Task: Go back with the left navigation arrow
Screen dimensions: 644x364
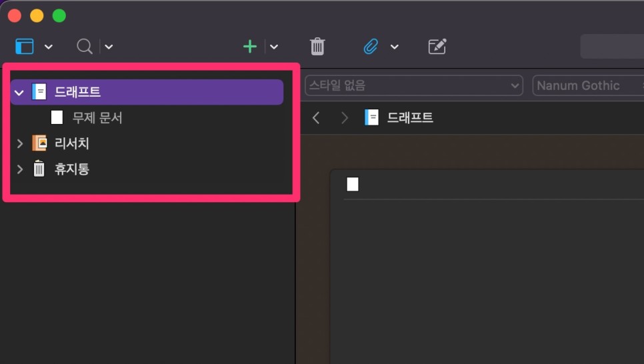Action: (316, 118)
